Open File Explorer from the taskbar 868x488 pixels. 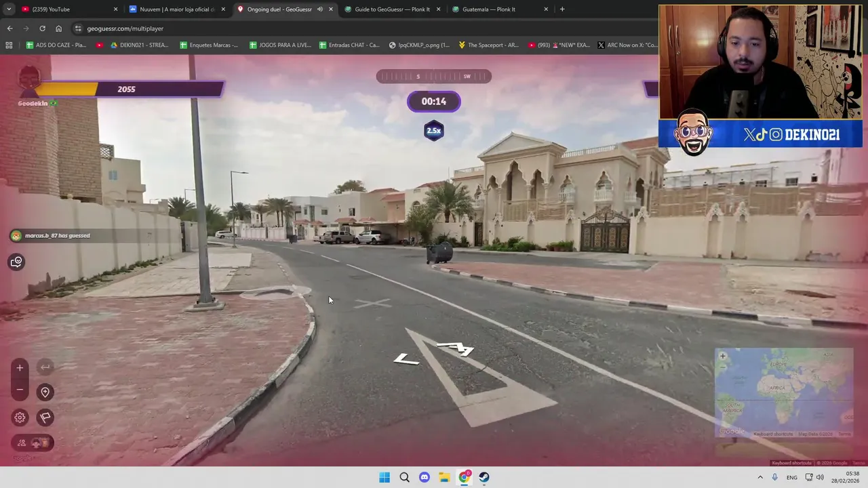point(444,477)
